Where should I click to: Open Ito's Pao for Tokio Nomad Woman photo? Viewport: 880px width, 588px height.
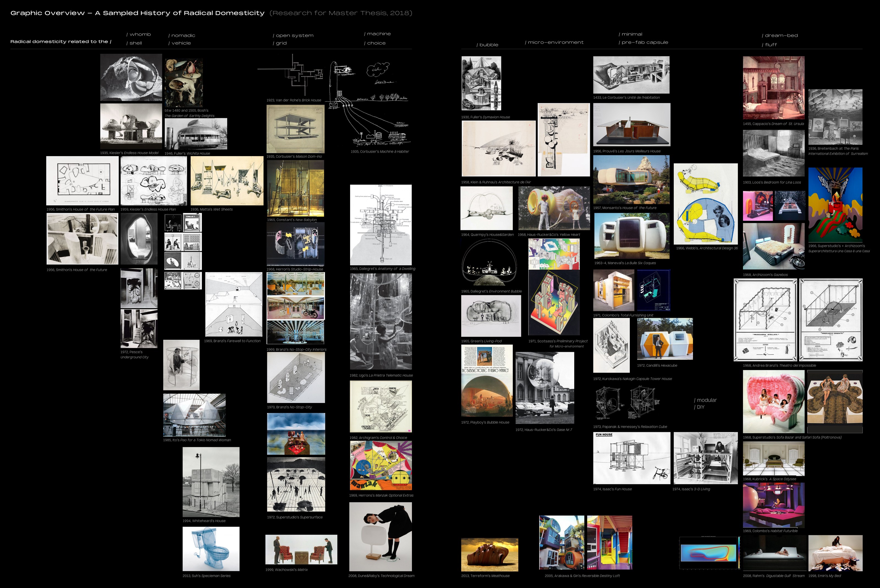[x=194, y=415]
